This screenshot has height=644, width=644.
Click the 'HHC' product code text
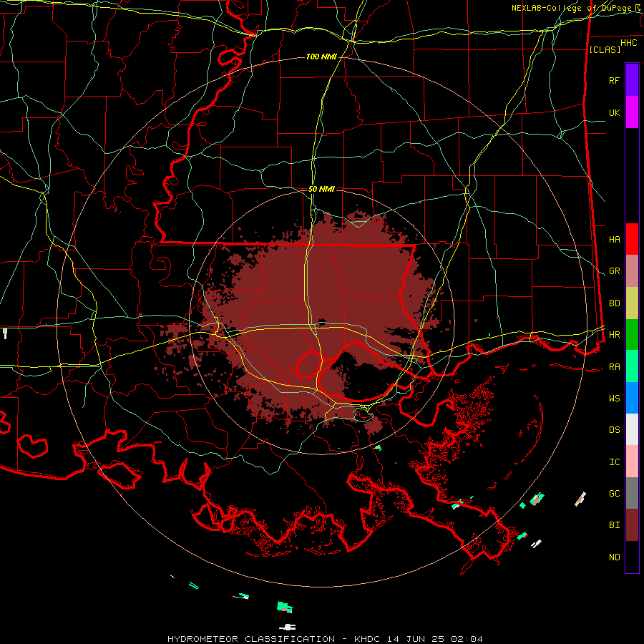click(x=629, y=43)
